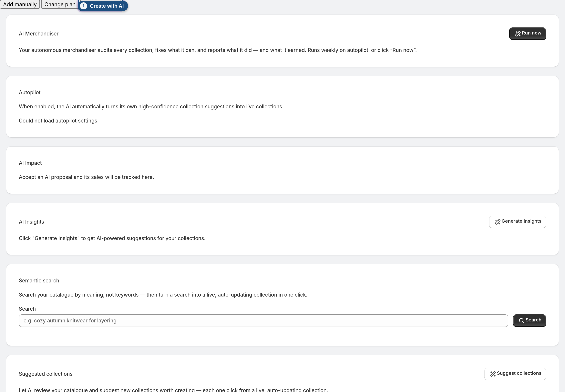Click the Search field label

click(x=27, y=309)
